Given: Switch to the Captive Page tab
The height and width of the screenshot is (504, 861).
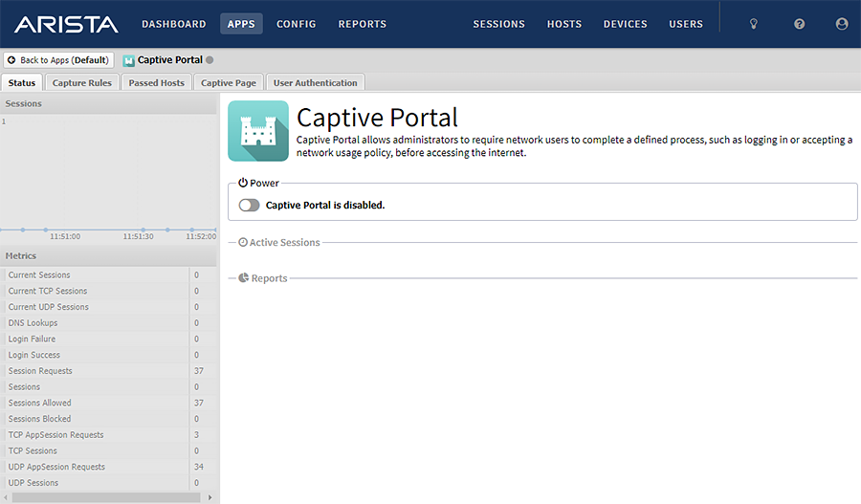Looking at the screenshot, I should [229, 82].
